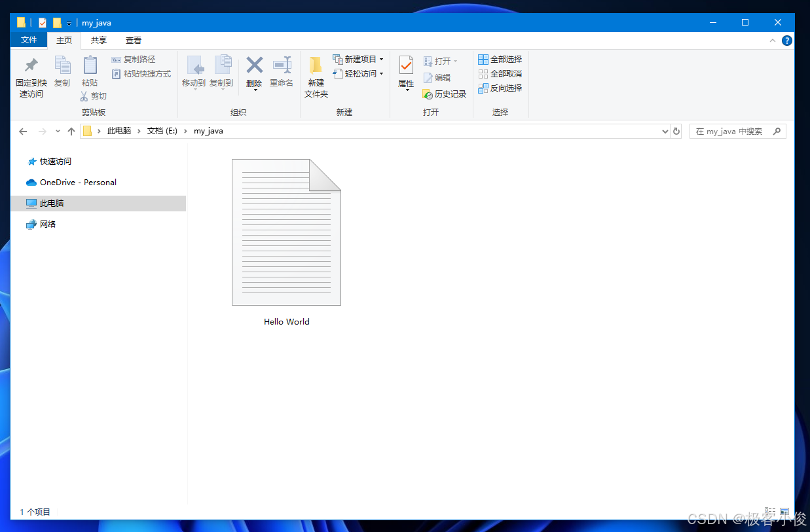Open Help with the question mark icon
This screenshot has height=532, width=810.
(x=787, y=41)
